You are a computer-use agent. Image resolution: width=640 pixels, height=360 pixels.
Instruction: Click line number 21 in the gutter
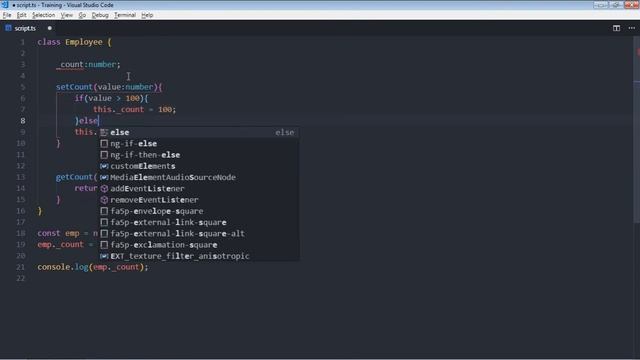(x=20, y=267)
